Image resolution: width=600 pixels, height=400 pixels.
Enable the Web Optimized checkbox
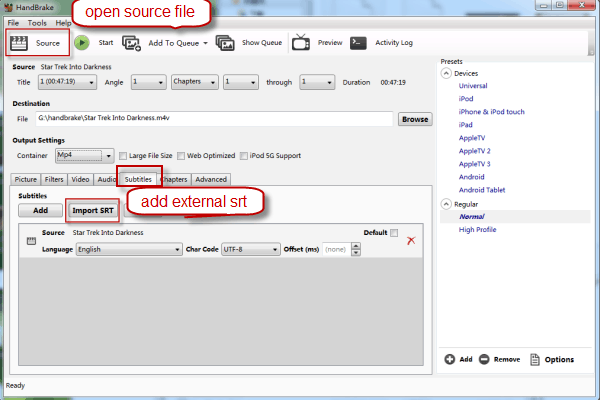click(181, 156)
